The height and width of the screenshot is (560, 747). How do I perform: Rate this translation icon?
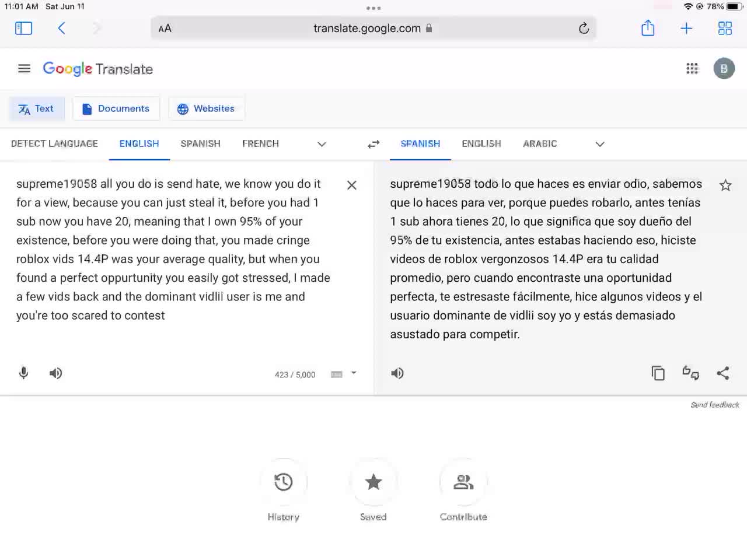tap(691, 373)
